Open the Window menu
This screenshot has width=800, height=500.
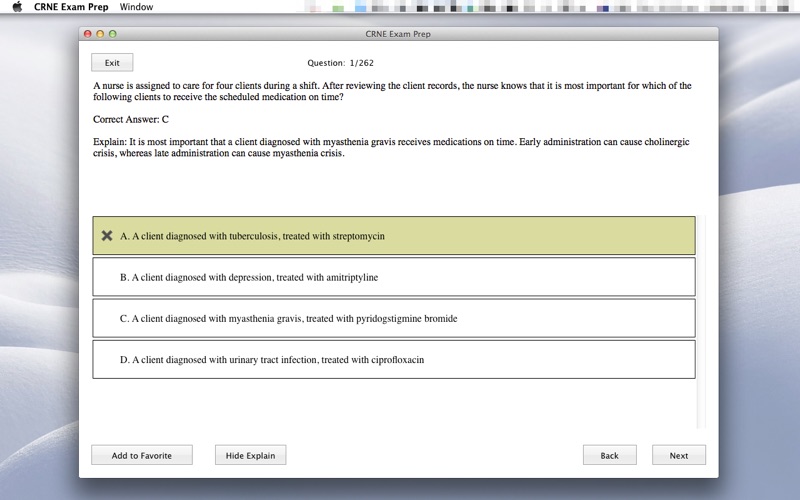136,7
